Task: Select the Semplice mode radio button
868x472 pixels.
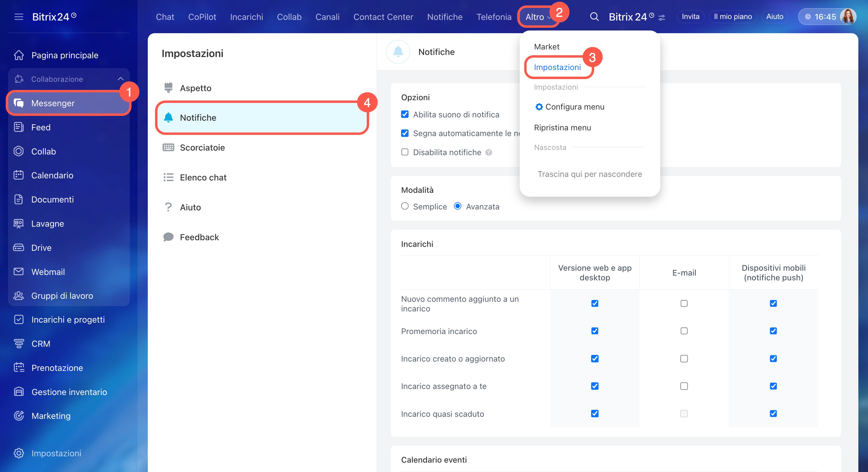Action: tap(405, 206)
